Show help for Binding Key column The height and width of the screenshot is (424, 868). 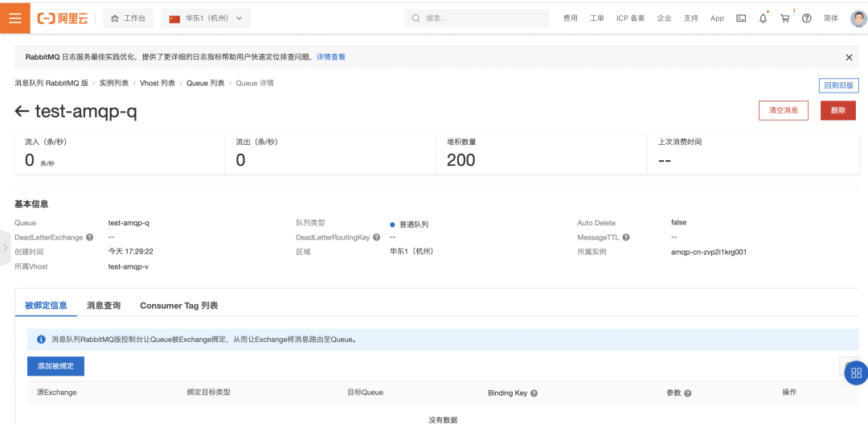point(534,393)
